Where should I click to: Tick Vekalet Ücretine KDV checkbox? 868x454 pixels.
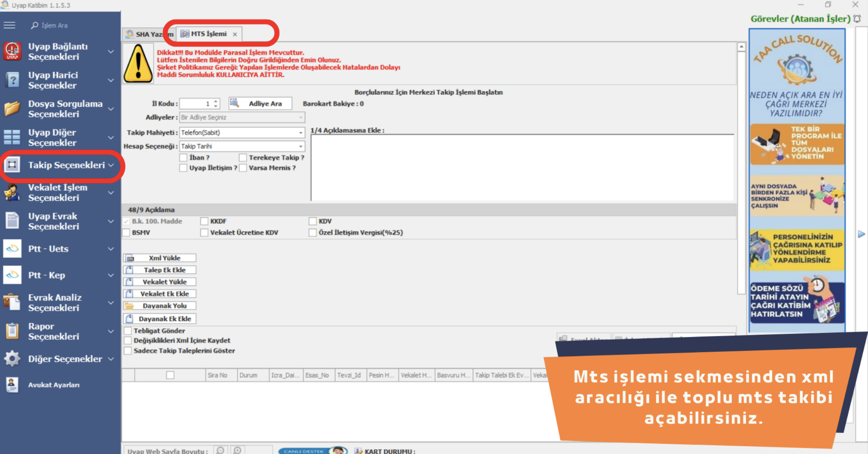coord(204,232)
